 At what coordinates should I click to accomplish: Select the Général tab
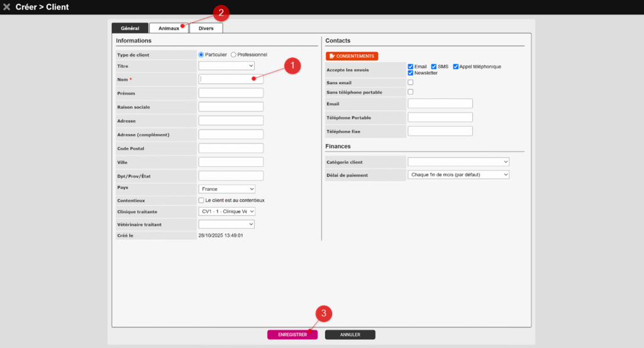click(x=130, y=28)
